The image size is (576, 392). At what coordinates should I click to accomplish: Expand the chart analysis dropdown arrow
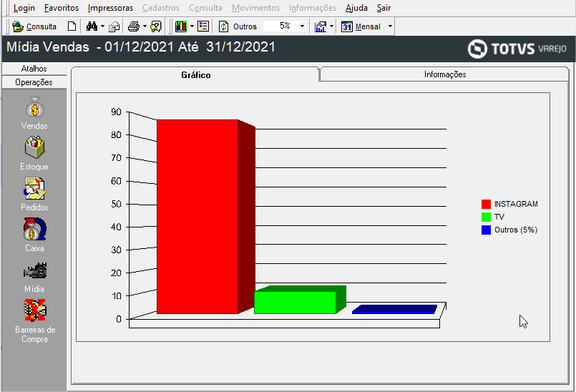331,26
